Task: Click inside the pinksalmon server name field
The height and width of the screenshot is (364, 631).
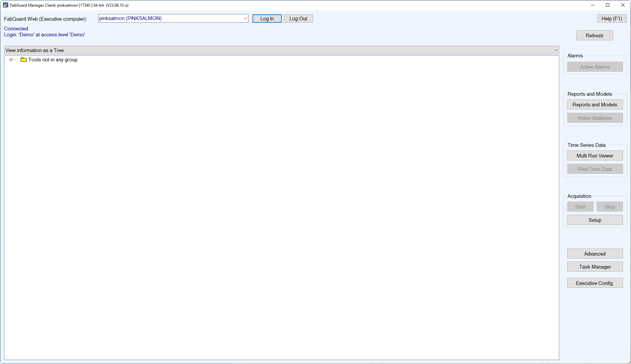Action: coord(167,18)
